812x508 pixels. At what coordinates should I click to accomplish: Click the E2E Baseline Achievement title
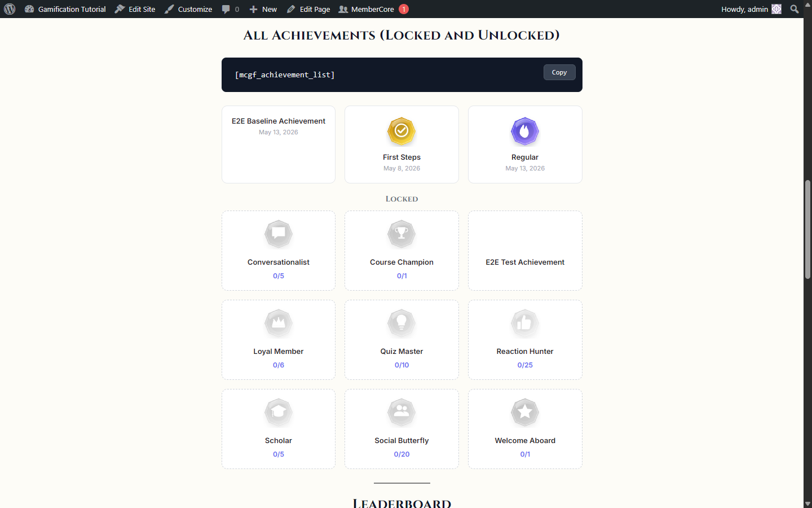pos(279,121)
